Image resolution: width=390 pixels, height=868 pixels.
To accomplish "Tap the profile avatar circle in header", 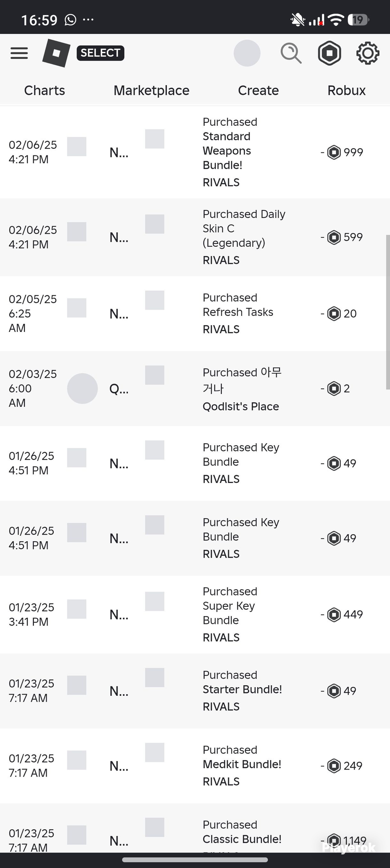I will tap(247, 53).
